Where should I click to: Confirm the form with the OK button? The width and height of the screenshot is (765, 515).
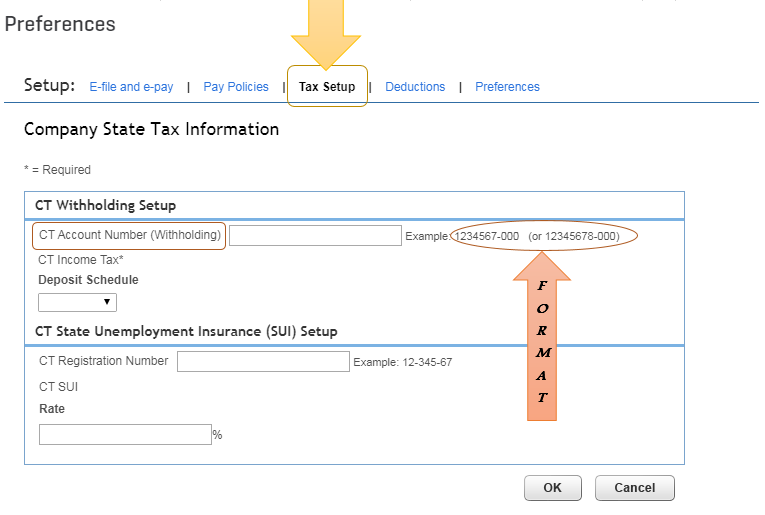553,488
